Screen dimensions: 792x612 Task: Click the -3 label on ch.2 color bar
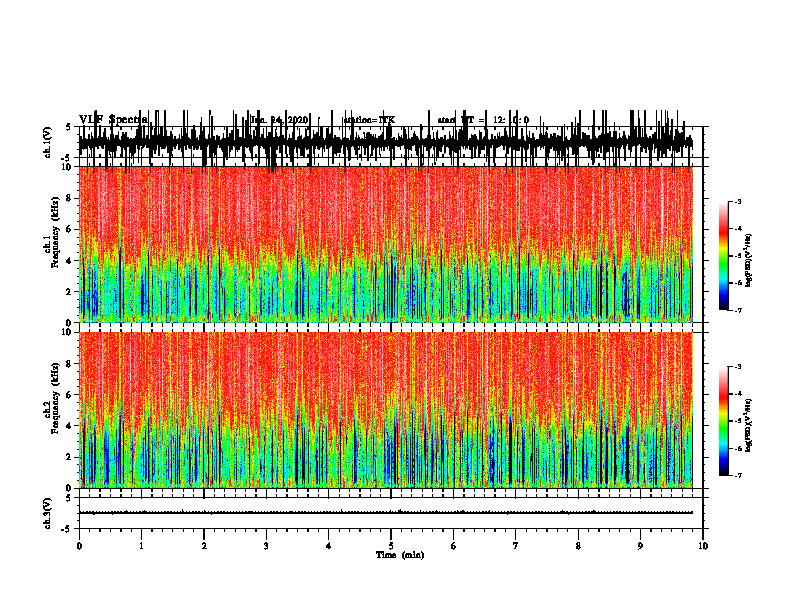pyautogui.click(x=738, y=367)
